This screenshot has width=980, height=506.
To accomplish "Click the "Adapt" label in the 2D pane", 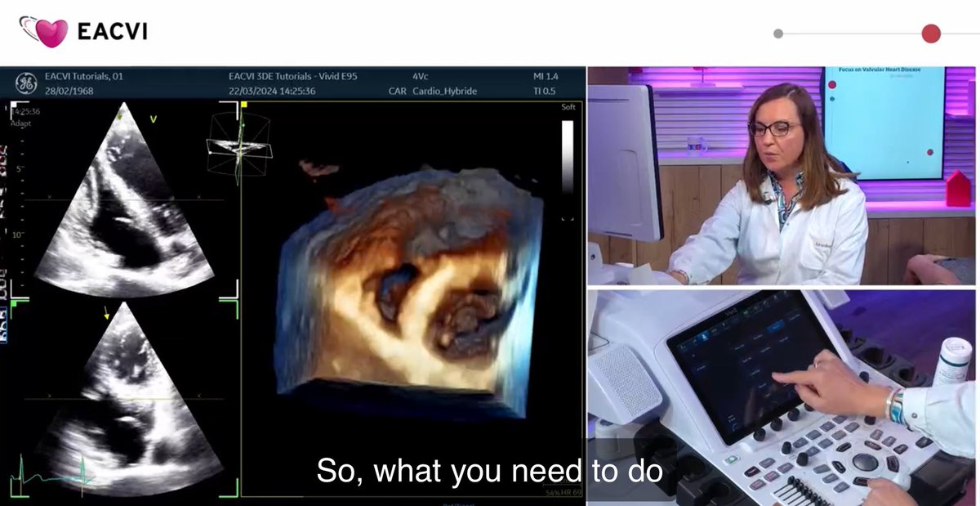I will pyautogui.click(x=20, y=124).
